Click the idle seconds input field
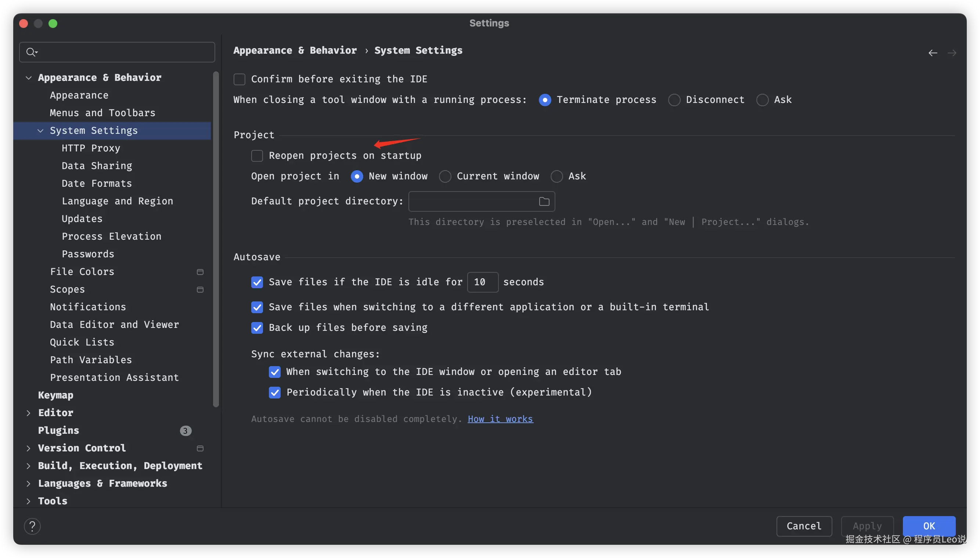Viewport: 980px width, 558px height. click(483, 282)
